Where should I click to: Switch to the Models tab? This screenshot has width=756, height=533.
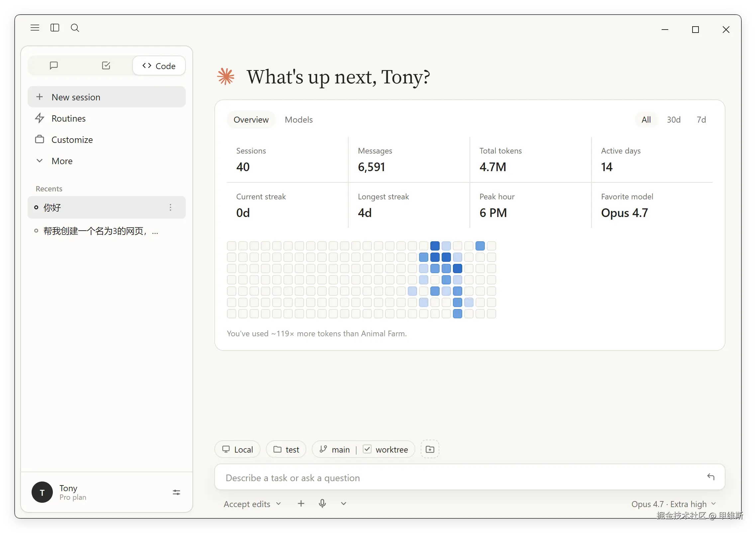[x=299, y=120]
